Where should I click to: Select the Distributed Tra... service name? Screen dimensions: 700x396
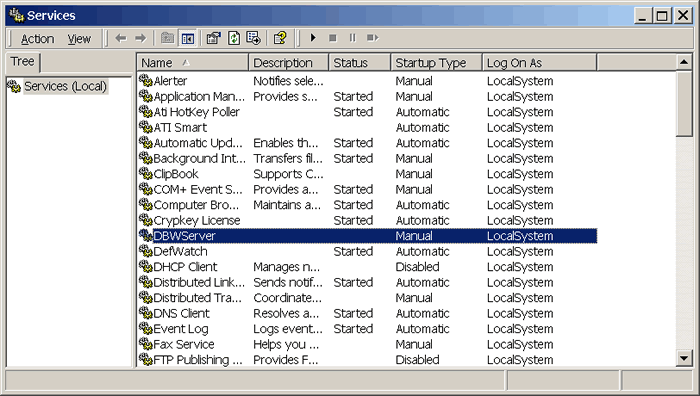coord(197,298)
